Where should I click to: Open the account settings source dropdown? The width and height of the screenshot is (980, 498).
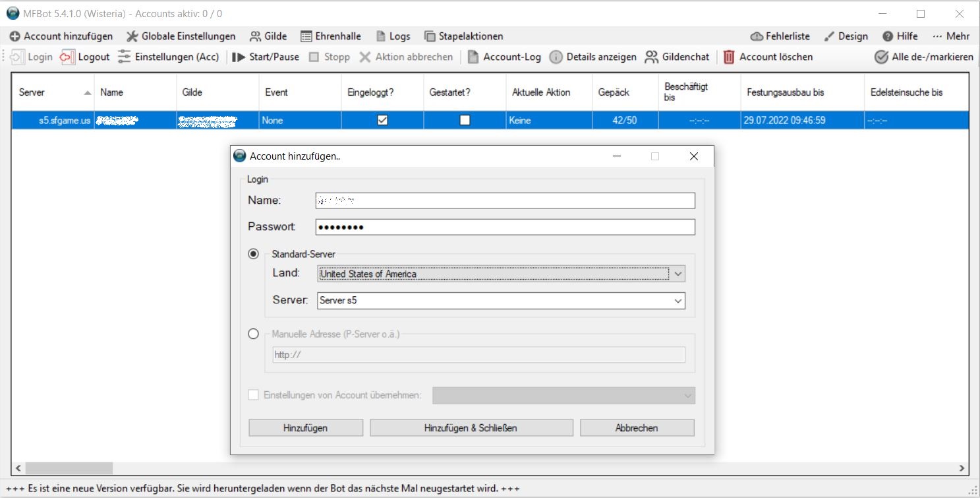pos(563,395)
